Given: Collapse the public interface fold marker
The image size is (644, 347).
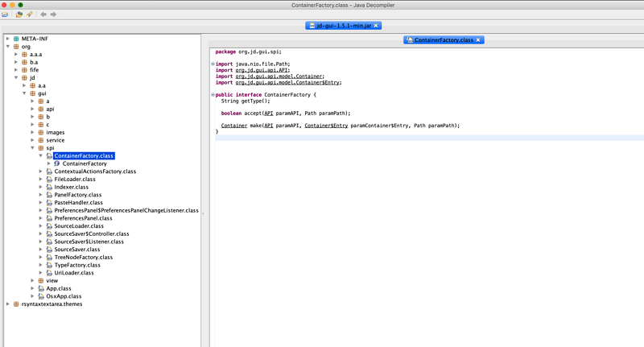Looking at the screenshot, I should click(213, 95).
